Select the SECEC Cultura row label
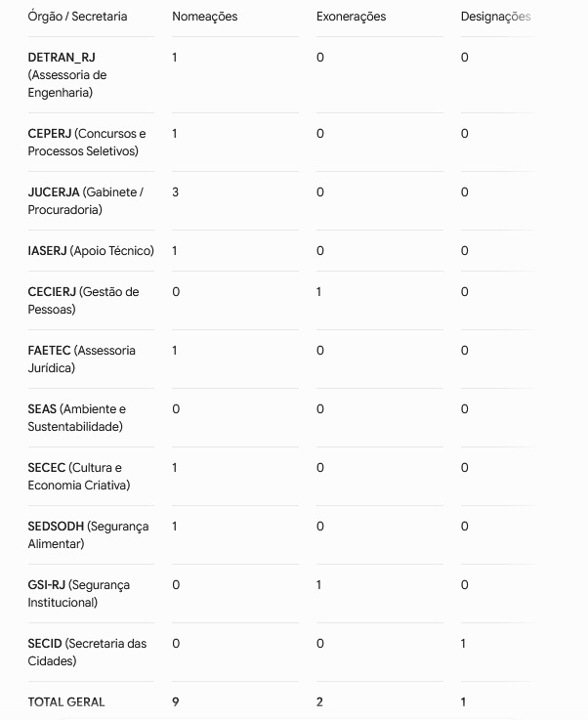The image size is (588, 720). pos(79,476)
